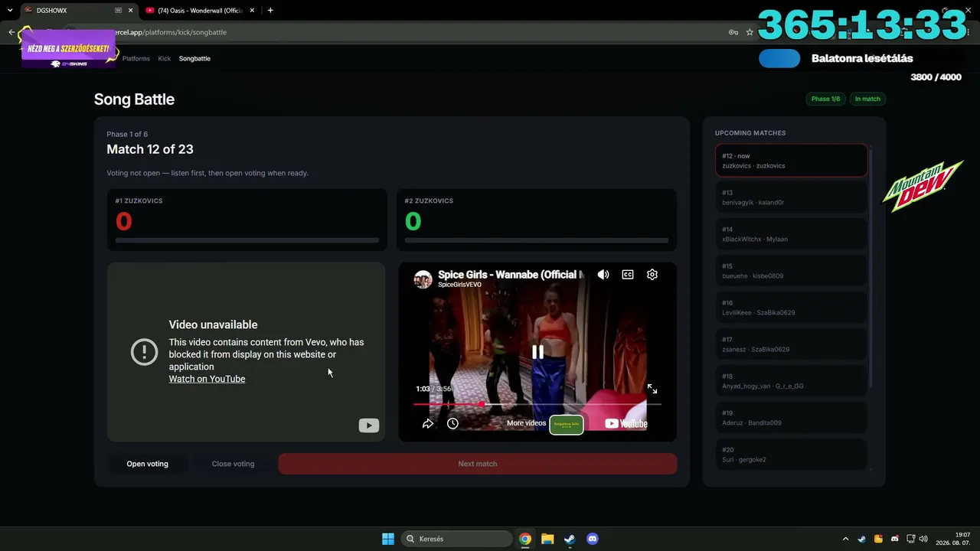Switch to the Oasis Wonderwall tab

click(x=199, y=11)
